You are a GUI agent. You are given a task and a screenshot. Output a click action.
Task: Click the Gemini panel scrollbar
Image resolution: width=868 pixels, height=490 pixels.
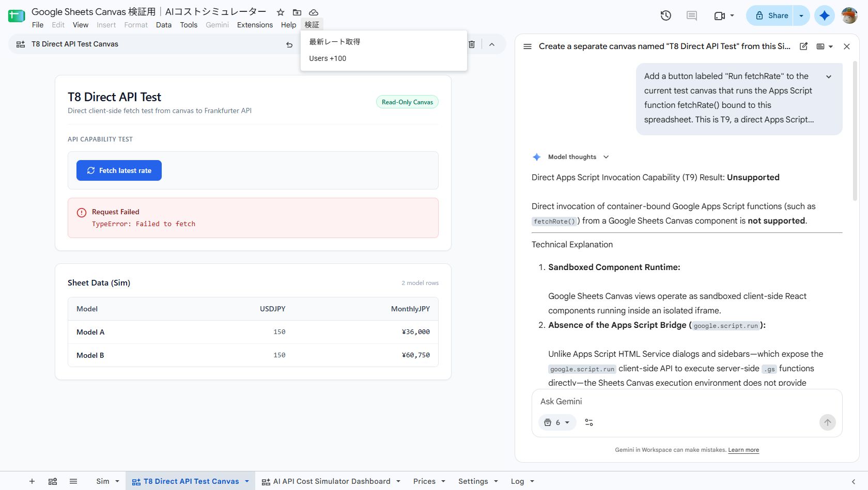(855, 132)
